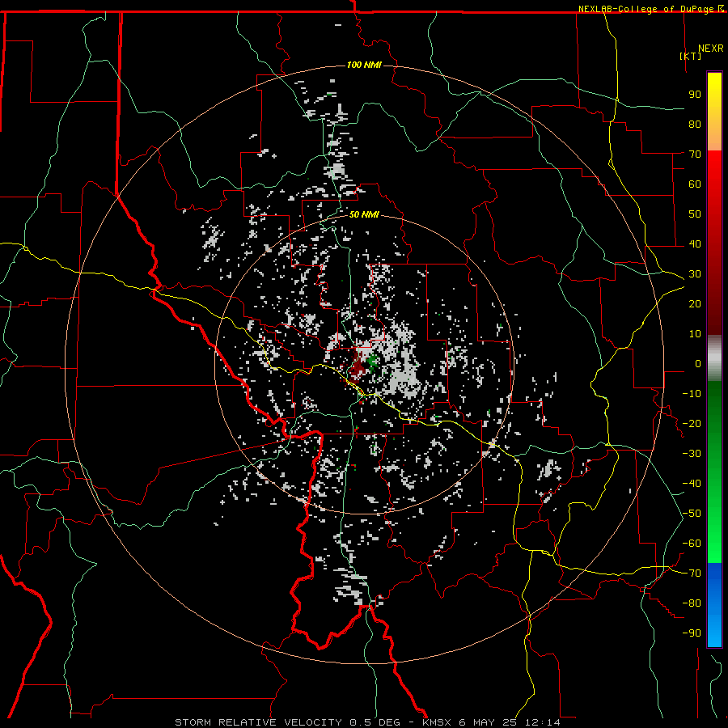Click the STORM RELATIVE VELOCITY product title

tap(258, 722)
